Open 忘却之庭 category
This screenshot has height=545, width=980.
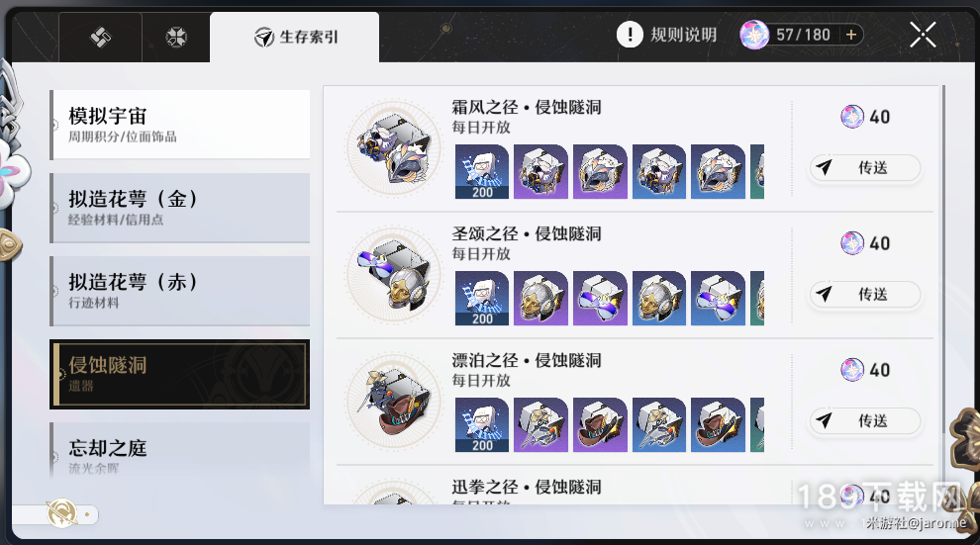180,451
